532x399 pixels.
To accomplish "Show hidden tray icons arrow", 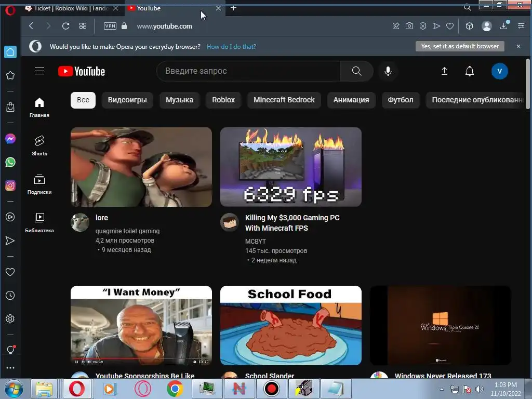I will click(x=442, y=389).
